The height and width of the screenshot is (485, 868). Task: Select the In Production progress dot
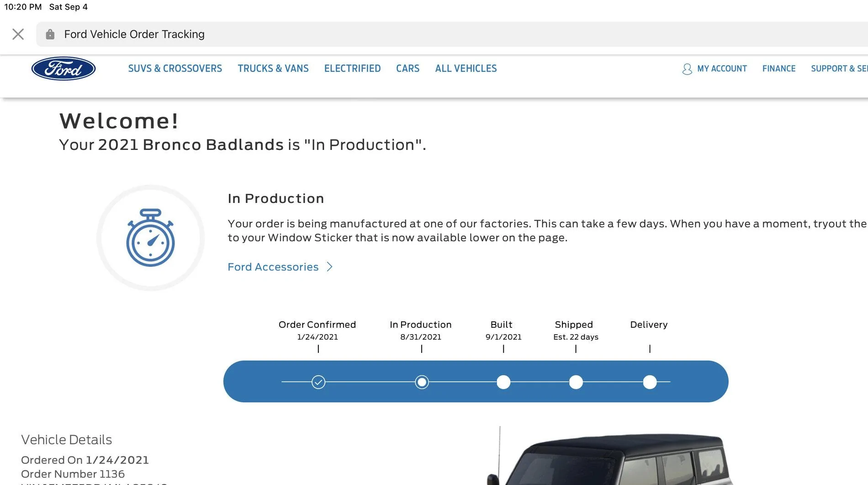click(x=422, y=382)
